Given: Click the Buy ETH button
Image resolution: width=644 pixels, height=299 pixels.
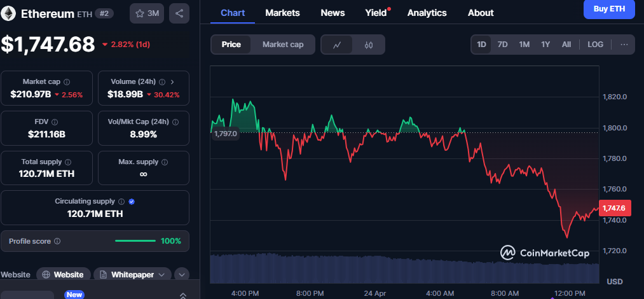Looking at the screenshot, I should [x=609, y=9].
